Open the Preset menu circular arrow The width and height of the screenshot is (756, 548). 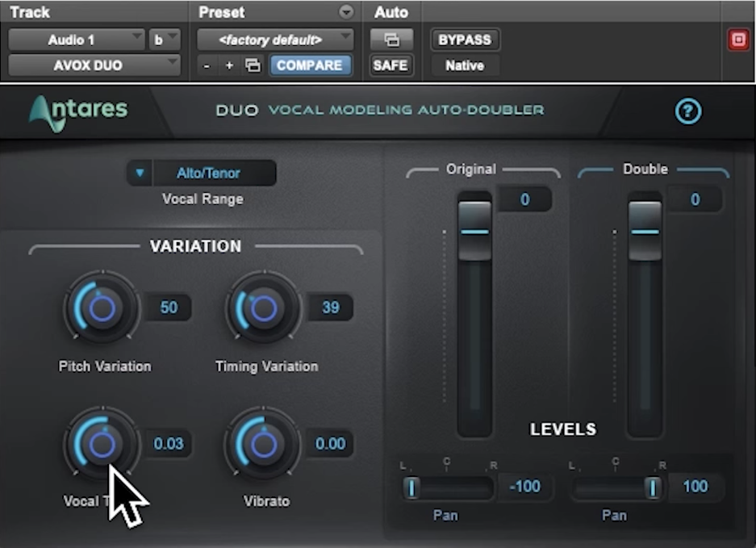tap(345, 11)
